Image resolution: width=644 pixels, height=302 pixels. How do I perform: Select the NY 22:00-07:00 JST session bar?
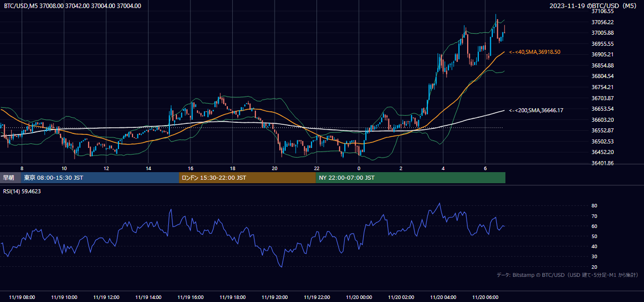[x=411, y=178]
